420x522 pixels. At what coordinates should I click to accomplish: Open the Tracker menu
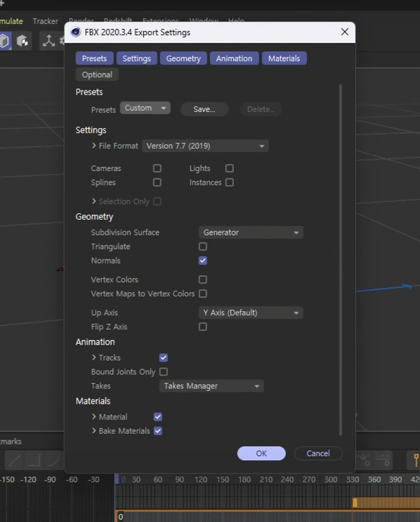tap(45, 21)
